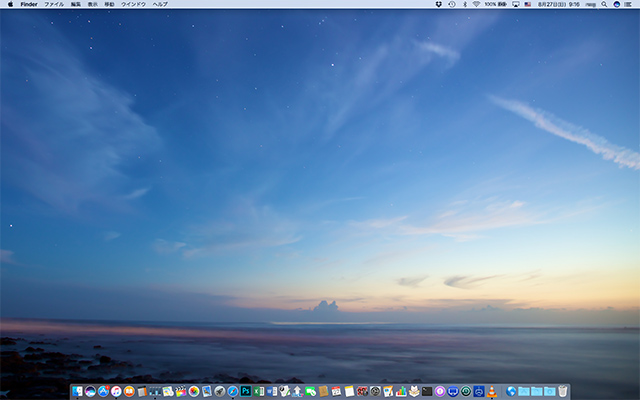Show Notification Center from menu bar
The image size is (640, 400).
tap(629, 4)
